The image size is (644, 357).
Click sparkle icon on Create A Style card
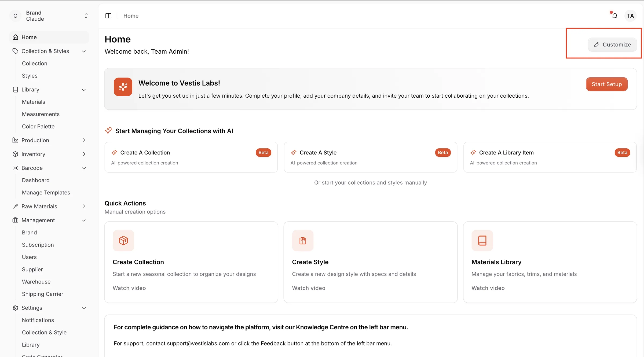(x=294, y=153)
